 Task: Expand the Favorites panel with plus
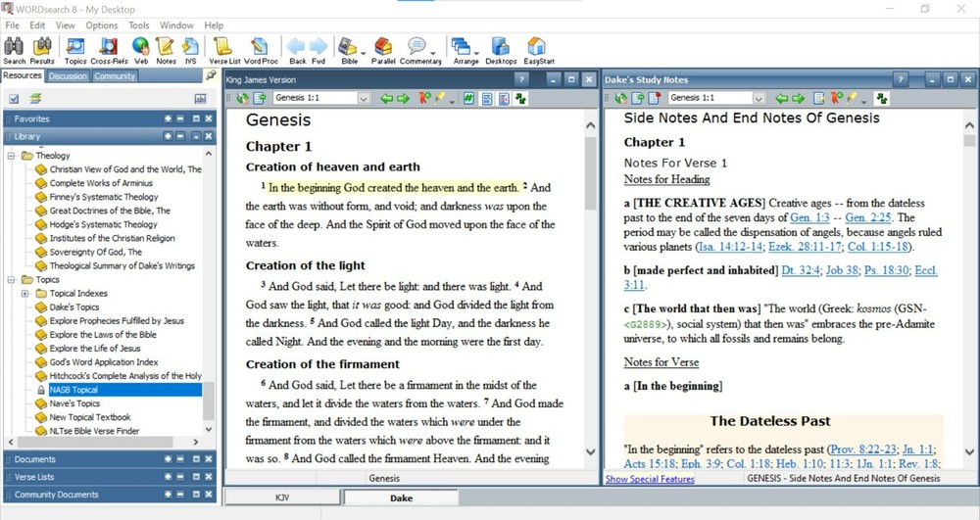tap(168, 118)
